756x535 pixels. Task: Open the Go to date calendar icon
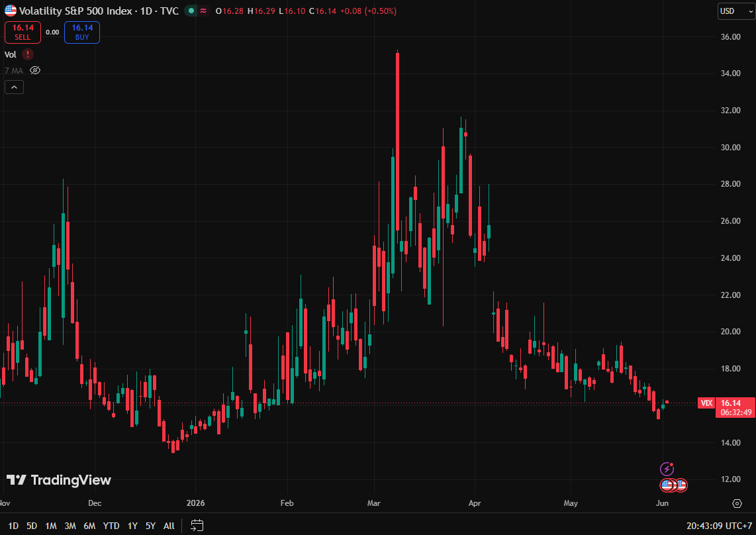pos(197,525)
